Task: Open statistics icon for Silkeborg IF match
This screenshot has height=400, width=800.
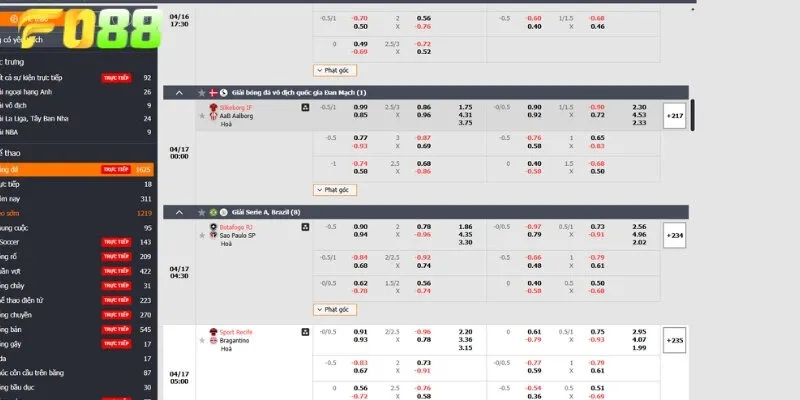Action: pos(305,108)
